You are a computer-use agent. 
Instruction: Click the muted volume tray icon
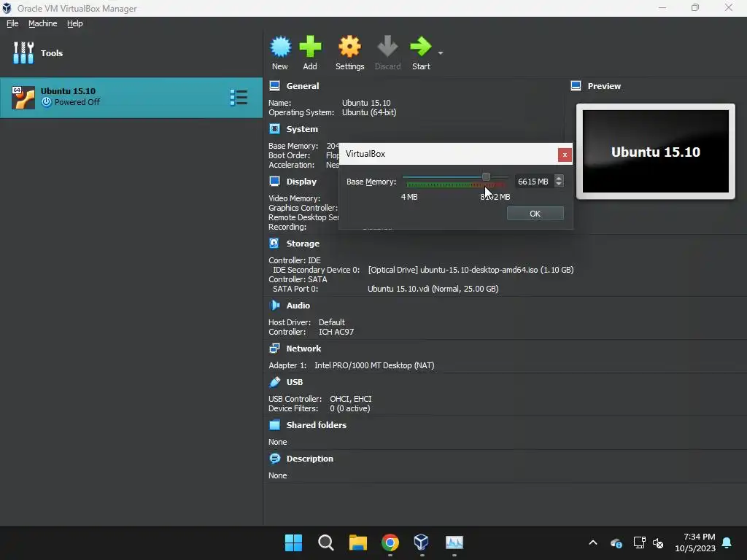(658, 542)
